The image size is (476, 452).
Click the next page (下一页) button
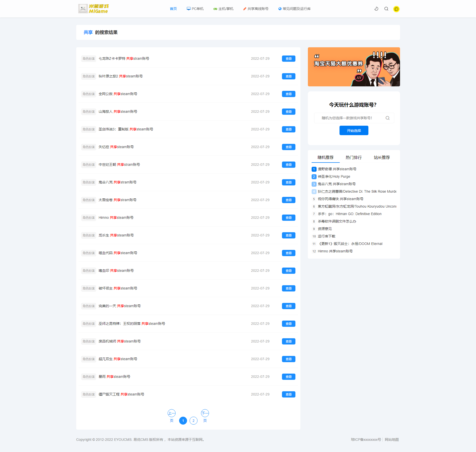click(x=205, y=416)
